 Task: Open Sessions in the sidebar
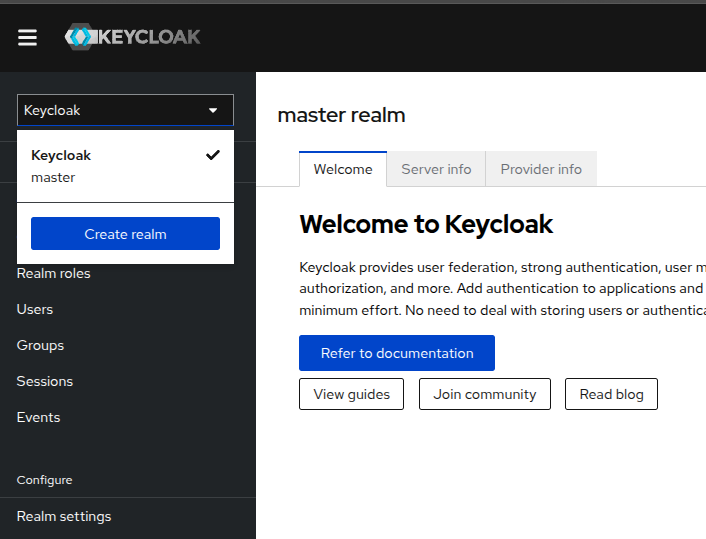45,381
